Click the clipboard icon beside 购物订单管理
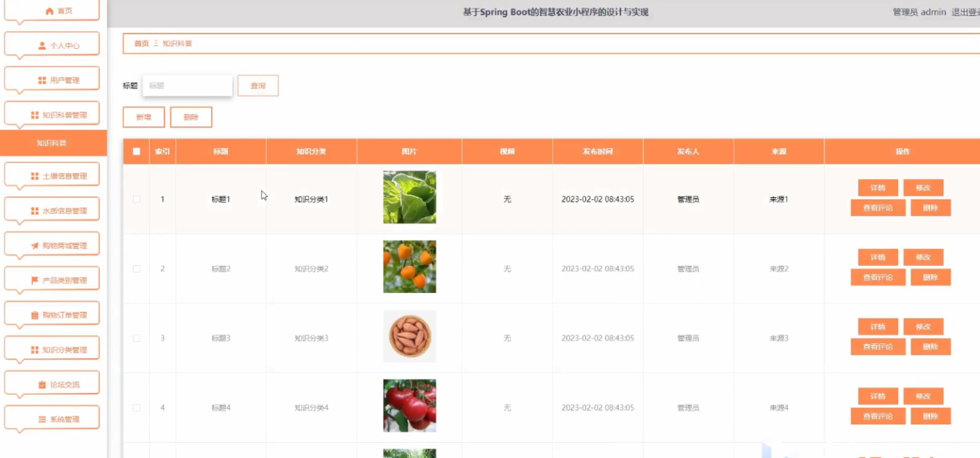Image resolution: width=980 pixels, height=458 pixels. pos(34,316)
